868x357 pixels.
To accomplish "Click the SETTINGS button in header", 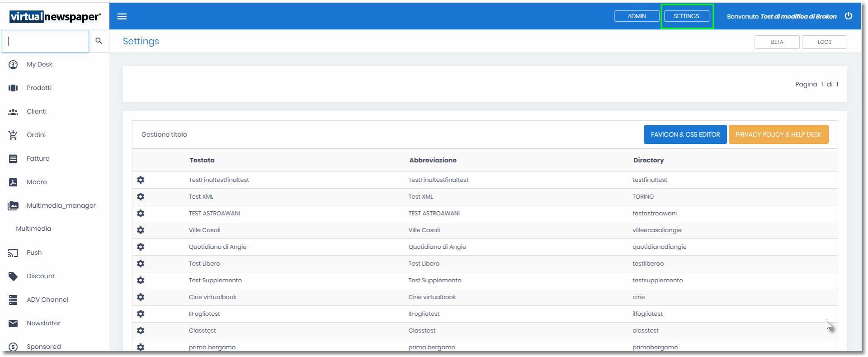I will 686,16.
